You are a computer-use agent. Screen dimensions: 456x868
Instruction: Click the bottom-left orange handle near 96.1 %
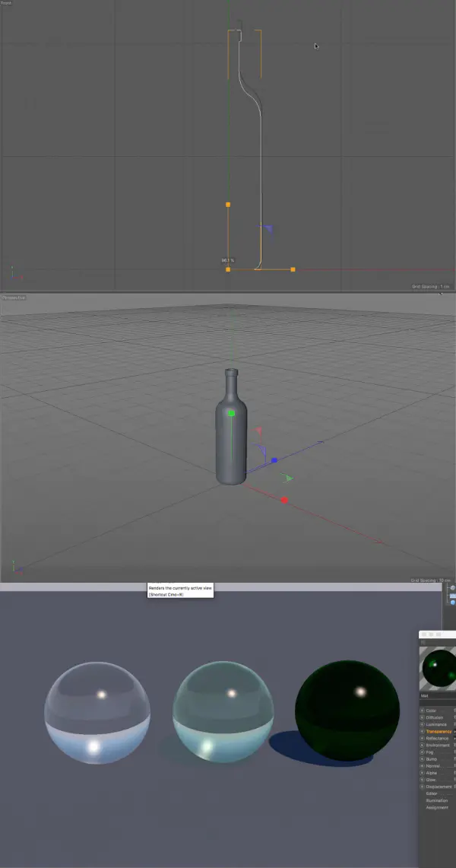click(228, 269)
